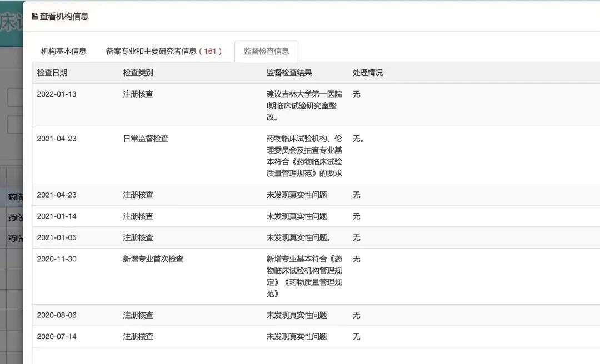The width and height of the screenshot is (600, 364).
Task: Click the 处理情况 column header
Action: coord(367,73)
